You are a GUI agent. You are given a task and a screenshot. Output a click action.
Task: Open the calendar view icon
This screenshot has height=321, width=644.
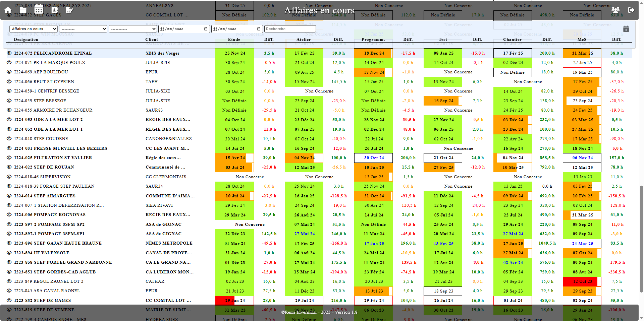tap(39, 9)
